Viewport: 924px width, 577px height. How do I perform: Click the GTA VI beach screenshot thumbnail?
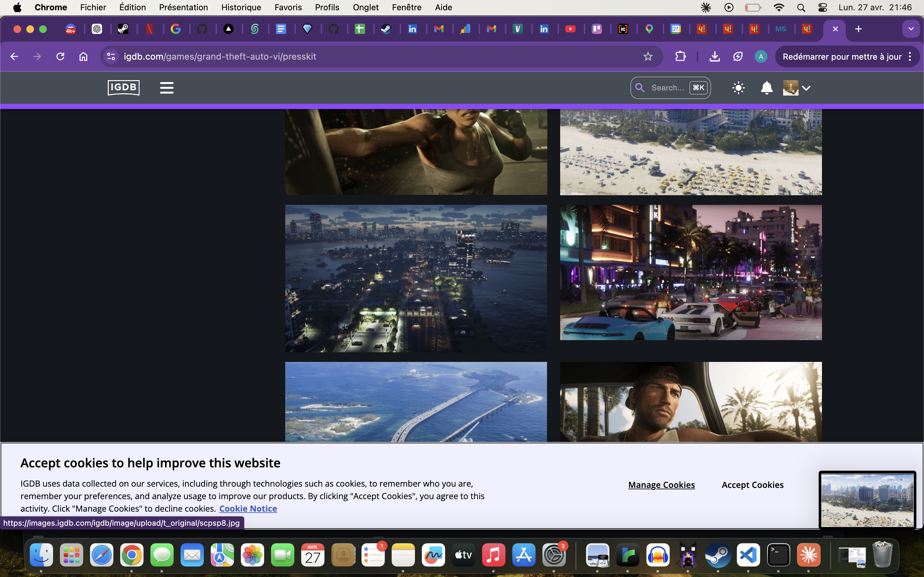click(690, 152)
